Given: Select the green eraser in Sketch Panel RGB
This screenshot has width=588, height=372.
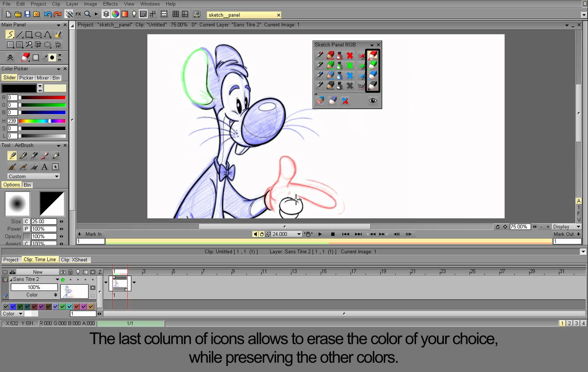Looking at the screenshot, I should pyautogui.click(x=372, y=66).
